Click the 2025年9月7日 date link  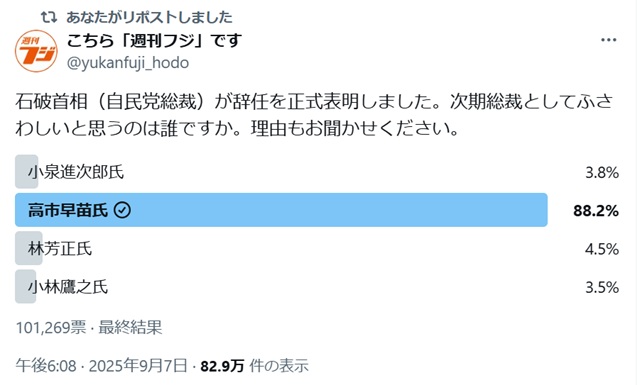[x=138, y=365]
